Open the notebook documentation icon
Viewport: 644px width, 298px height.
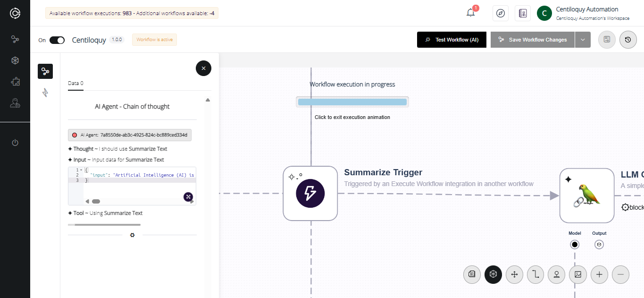tap(523, 13)
